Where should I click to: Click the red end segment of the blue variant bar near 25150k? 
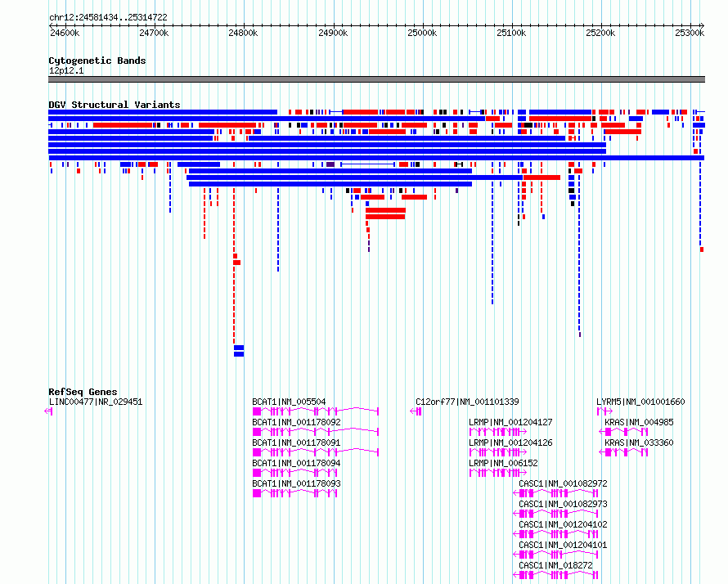tap(542, 177)
